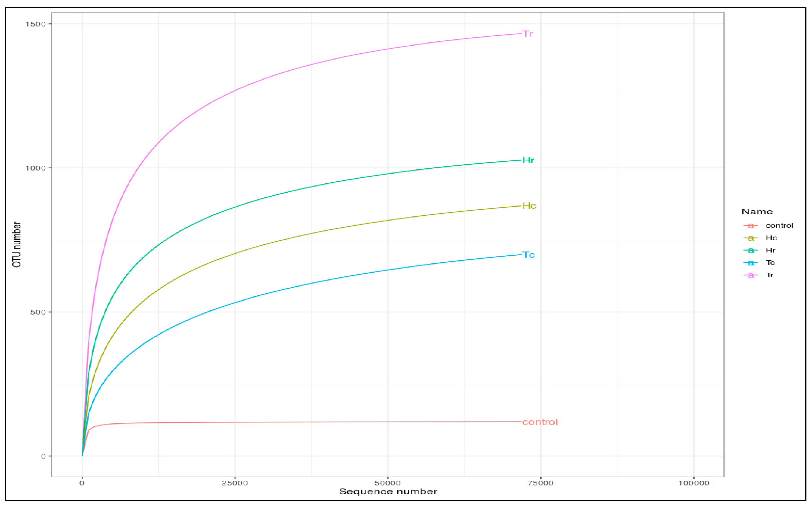
Task: Click the 100000 x-axis tick label
Action: click(x=694, y=483)
